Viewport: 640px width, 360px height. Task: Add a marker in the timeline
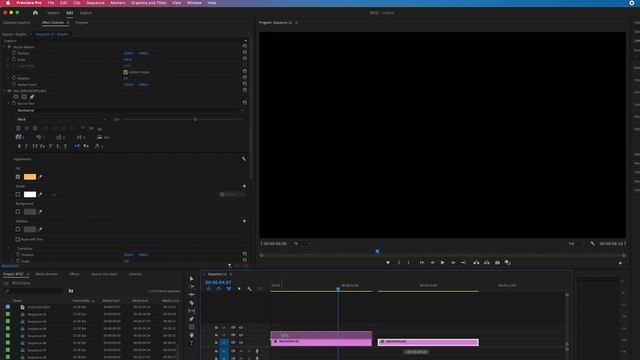coord(239,289)
